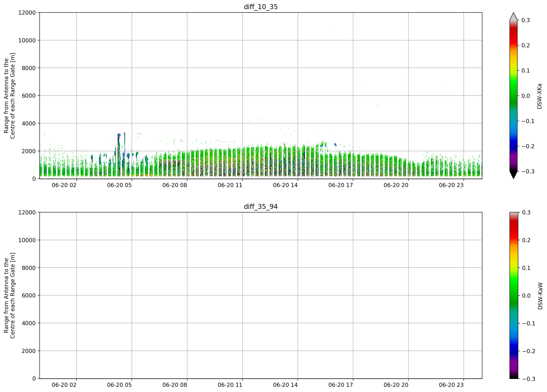Click the 6000 y-axis label of the bottom plot

(x=29, y=295)
